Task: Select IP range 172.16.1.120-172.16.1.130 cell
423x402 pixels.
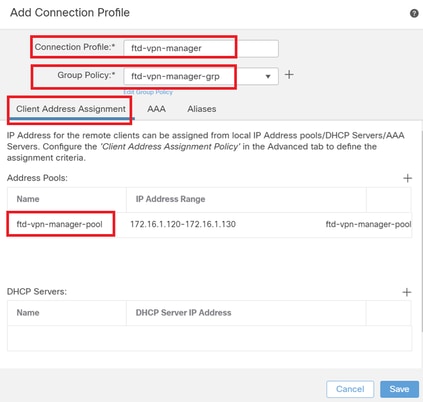Action: tap(183, 224)
